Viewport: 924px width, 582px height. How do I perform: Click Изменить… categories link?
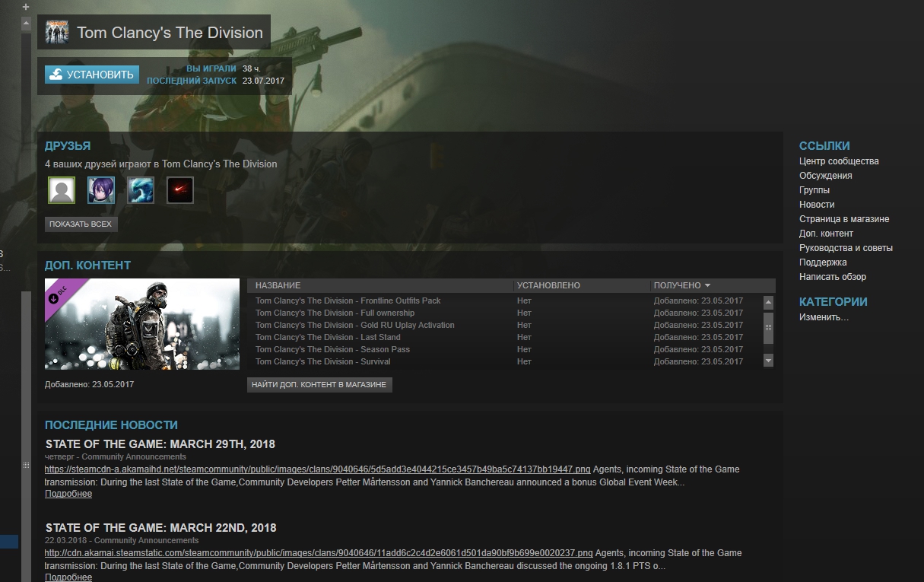824,317
